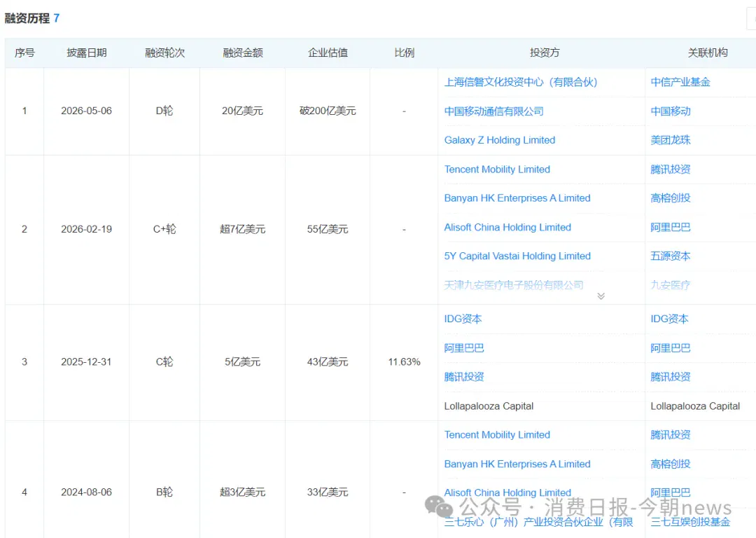Open 腾讯投资 related institution in C轮 row
This screenshot has width=756, height=538.
pos(670,377)
